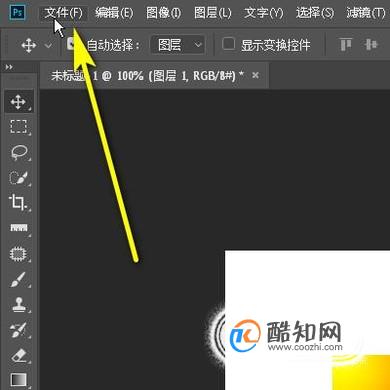Open the 图层 auto-select dropdown
Screen dimensions: 390x390
[x=178, y=44]
